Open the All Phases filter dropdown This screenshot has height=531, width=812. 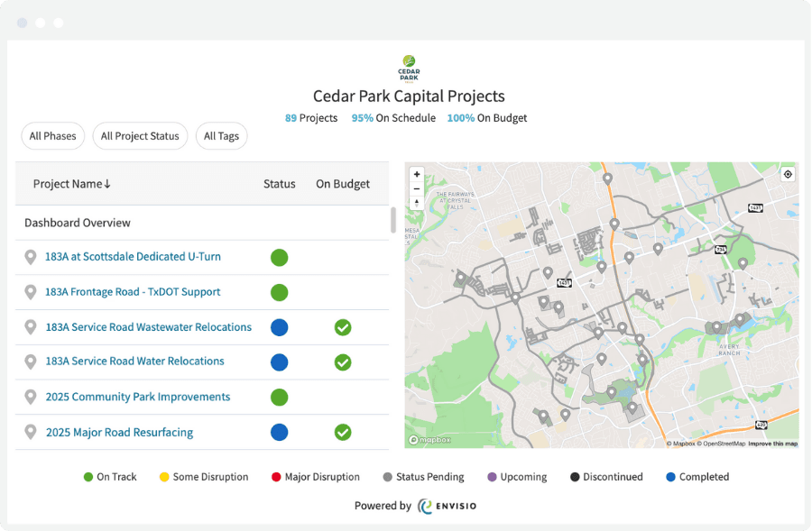(53, 136)
